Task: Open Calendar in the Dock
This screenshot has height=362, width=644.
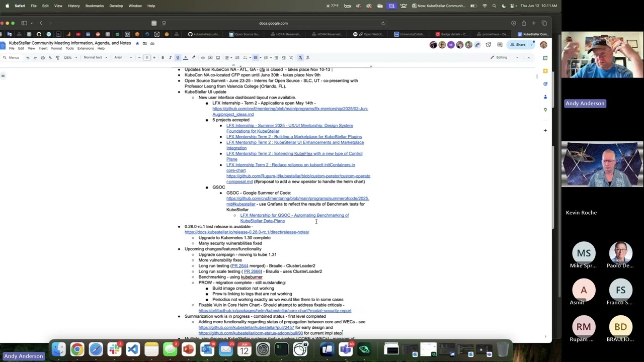Action: click(x=244, y=349)
